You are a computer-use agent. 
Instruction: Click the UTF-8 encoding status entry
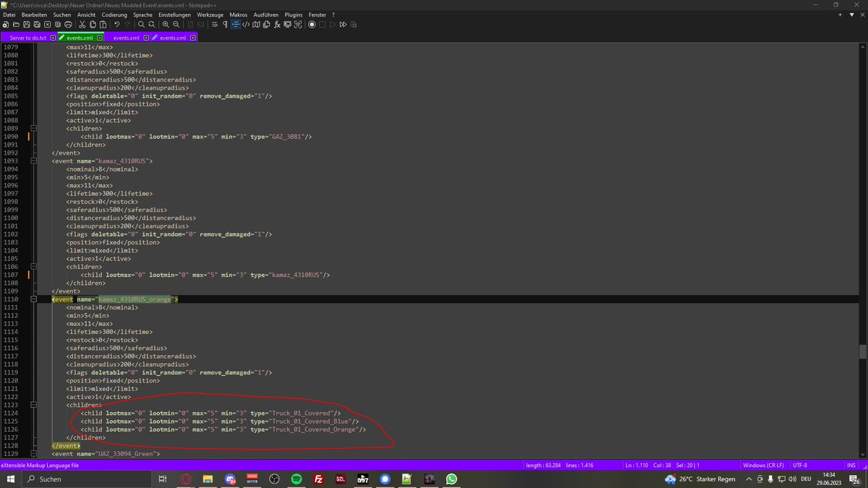pyautogui.click(x=801, y=466)
